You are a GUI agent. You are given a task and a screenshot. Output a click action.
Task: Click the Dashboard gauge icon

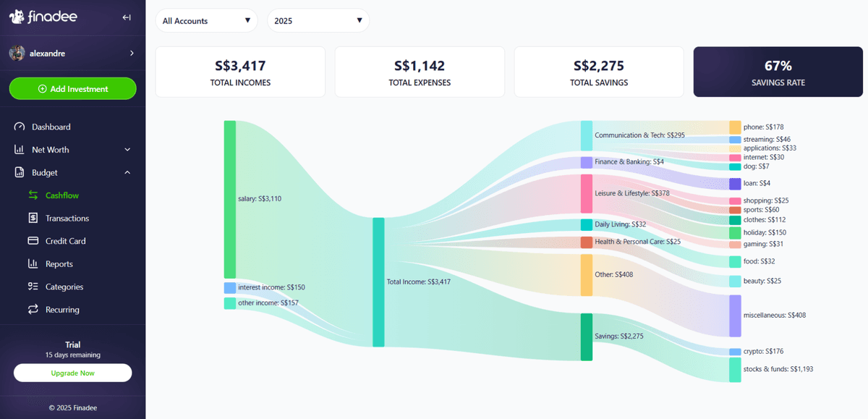(x=20, y=127)
